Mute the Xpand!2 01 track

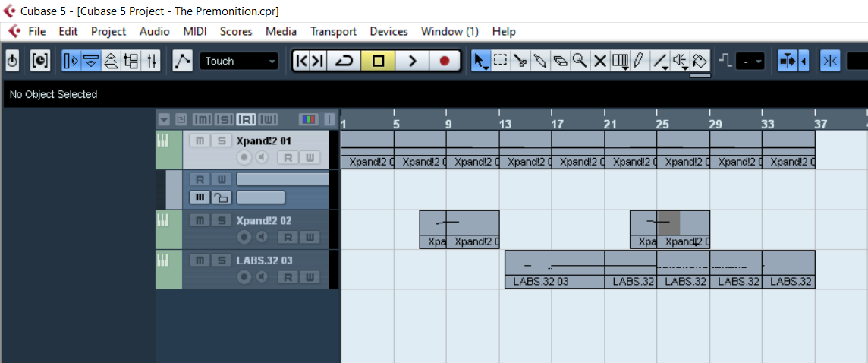200,140
